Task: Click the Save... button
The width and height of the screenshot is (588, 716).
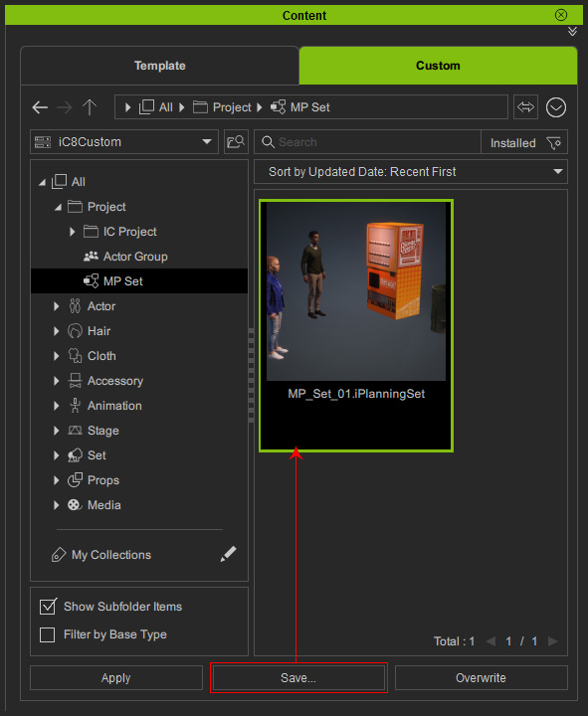Action: click(x=298, y=678)
